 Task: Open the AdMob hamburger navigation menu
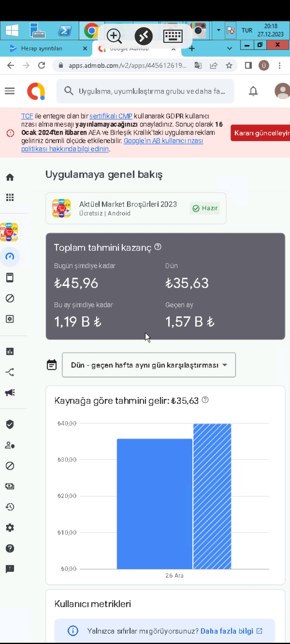point(10,91)
